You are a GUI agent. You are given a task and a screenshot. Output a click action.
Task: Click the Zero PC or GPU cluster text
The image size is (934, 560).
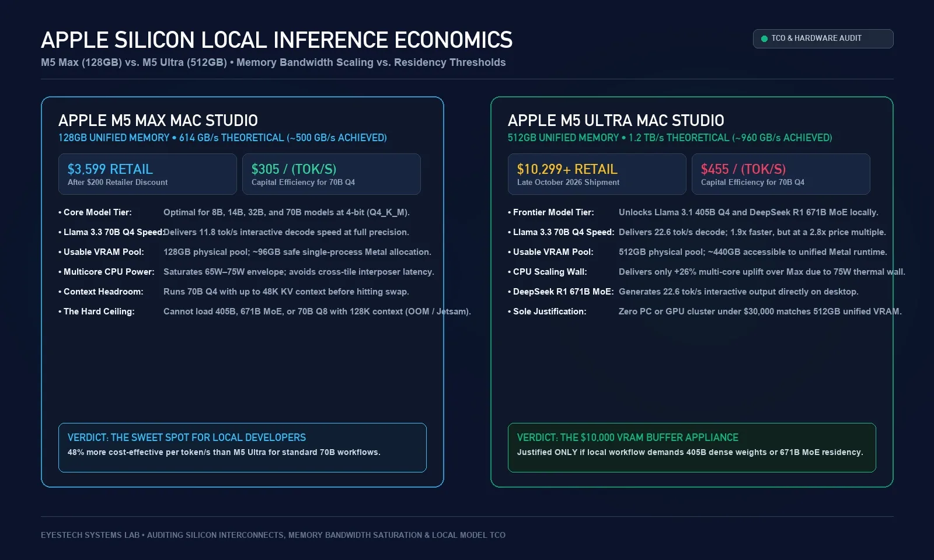(760, 311)
